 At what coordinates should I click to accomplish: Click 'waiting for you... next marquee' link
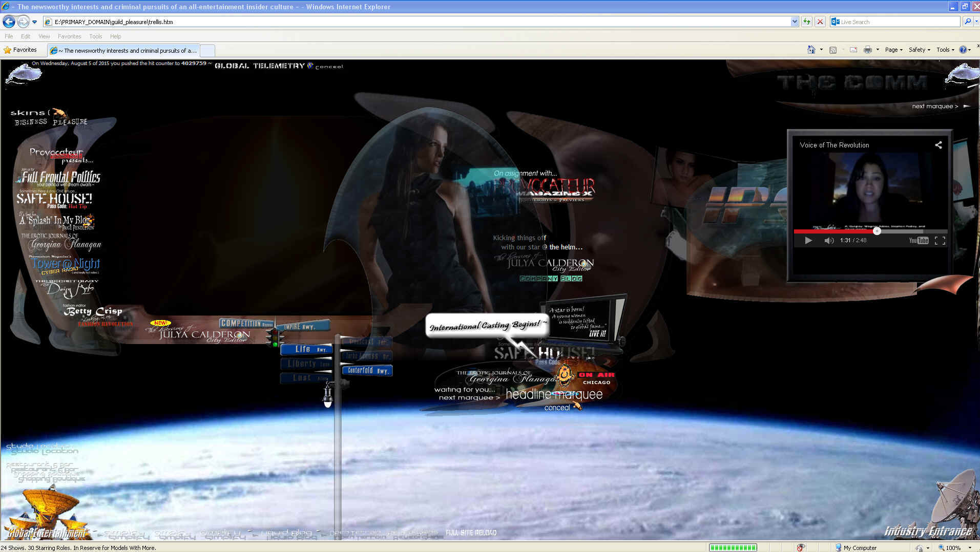[467, 393]
